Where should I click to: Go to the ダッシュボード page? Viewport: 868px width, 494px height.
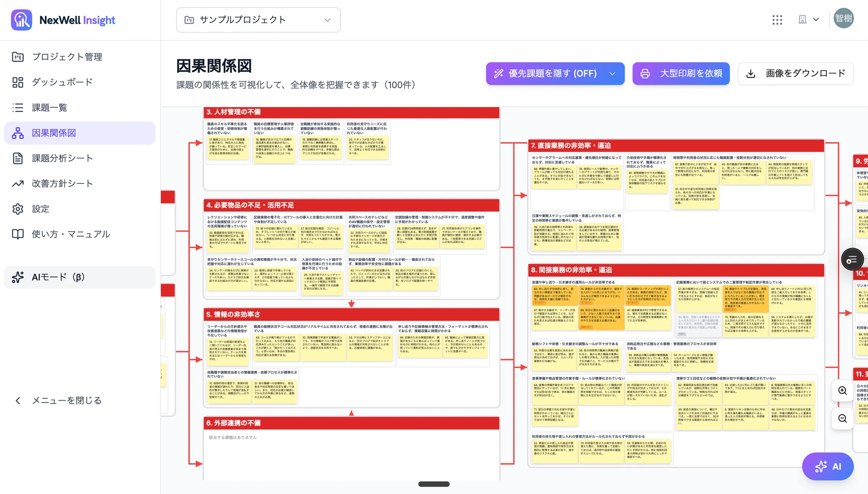point(80,82)
